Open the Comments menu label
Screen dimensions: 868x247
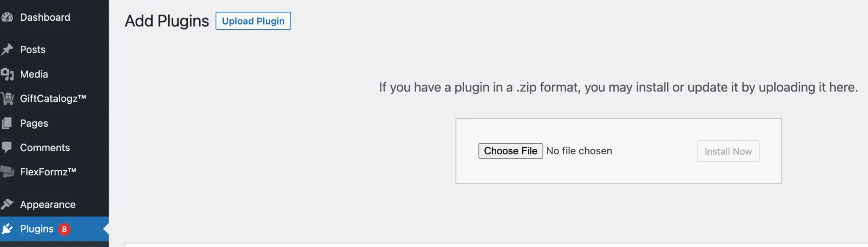pyautogui.click(x=45, y=147)
